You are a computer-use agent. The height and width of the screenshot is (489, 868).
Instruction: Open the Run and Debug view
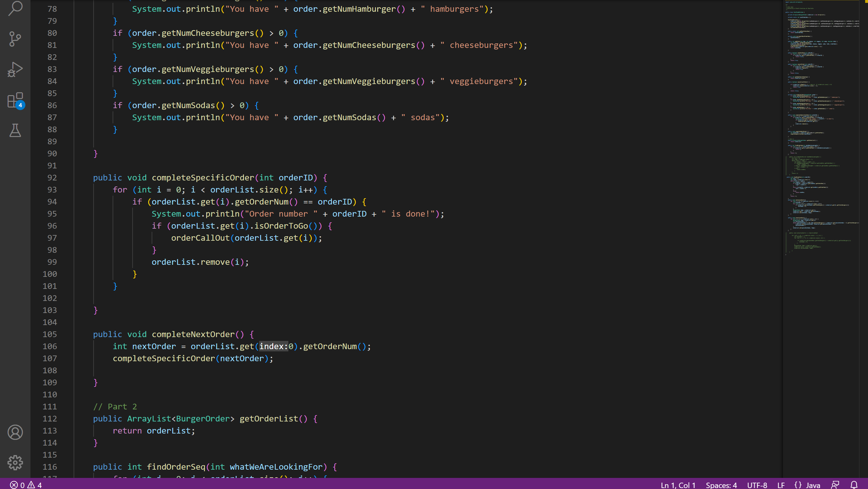coord(15,69)
